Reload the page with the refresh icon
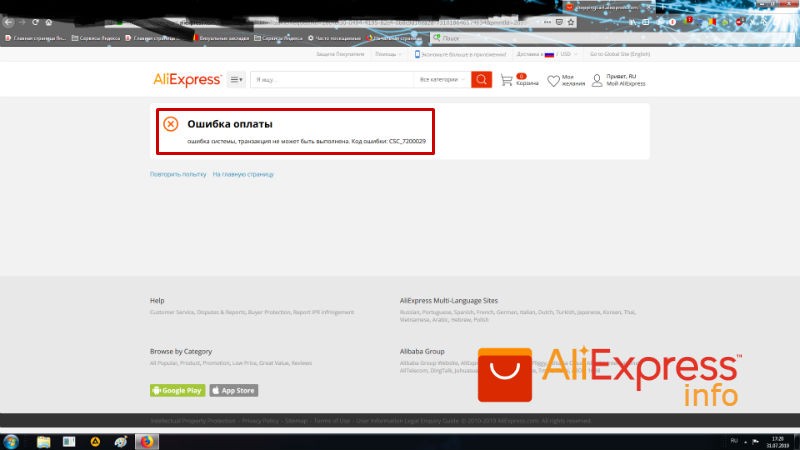This screenshot has width=800, height=450. coord(35,22)
